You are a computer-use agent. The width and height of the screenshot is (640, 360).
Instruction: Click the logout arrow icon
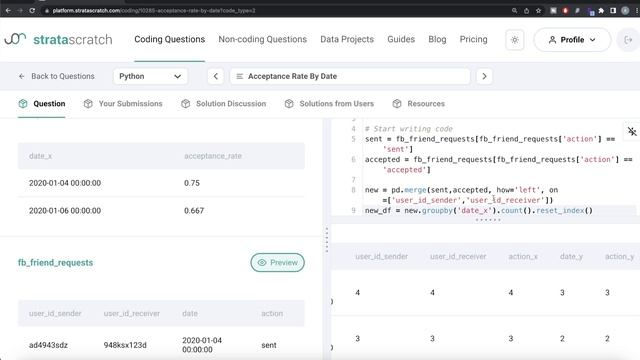click(x=628, y=40)
